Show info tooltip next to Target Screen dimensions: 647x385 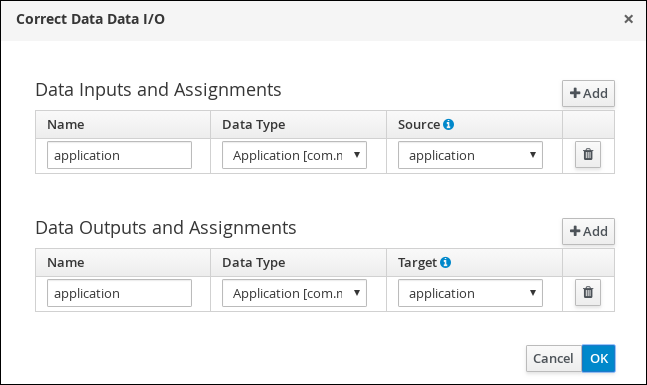coord(446,262)
